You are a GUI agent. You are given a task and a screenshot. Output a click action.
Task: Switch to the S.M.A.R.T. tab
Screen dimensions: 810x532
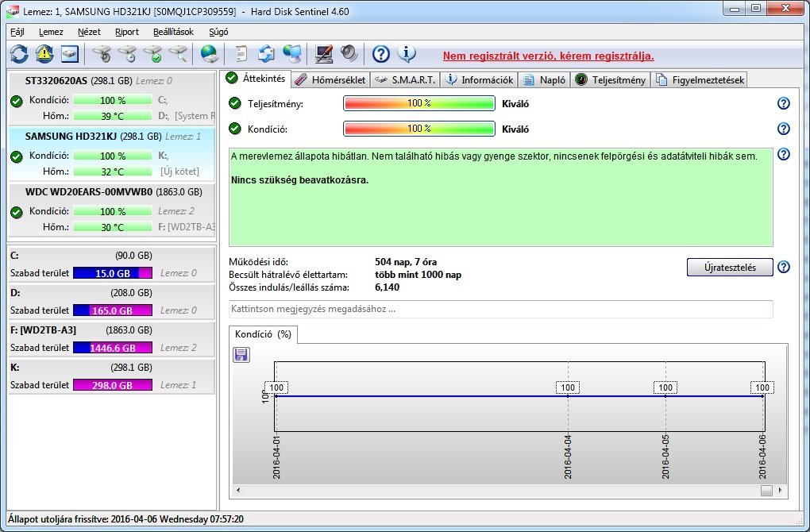406,80
